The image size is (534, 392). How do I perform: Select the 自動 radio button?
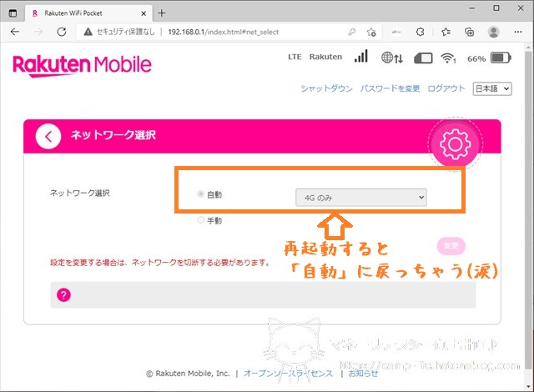200,194
